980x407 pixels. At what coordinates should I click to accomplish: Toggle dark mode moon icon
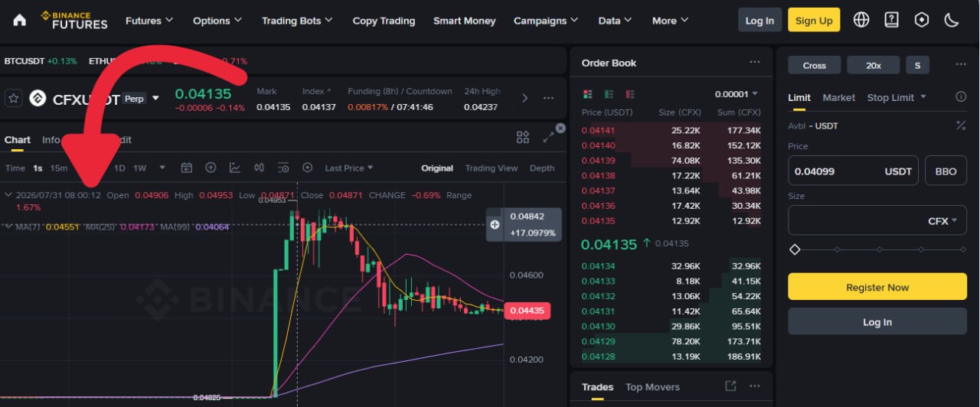952,20
